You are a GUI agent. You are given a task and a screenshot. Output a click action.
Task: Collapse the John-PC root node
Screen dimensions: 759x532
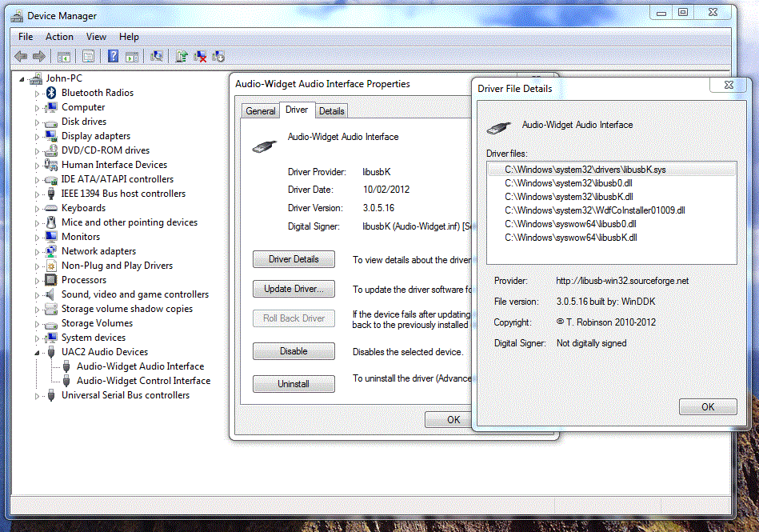tap(22, 79)
